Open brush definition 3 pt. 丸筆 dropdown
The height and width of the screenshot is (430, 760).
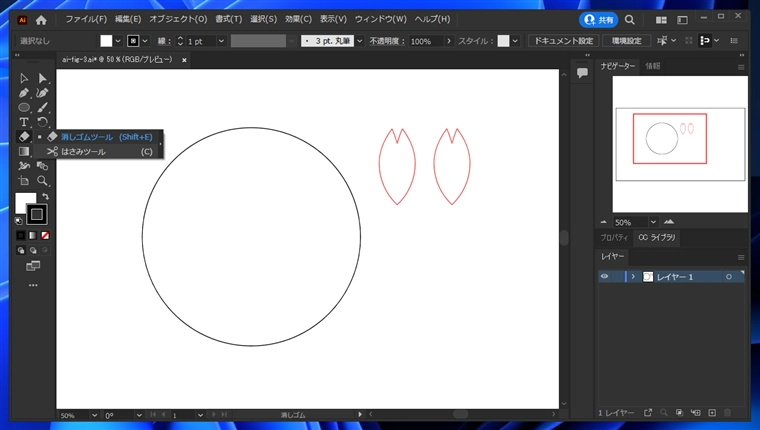pos(360,41)
